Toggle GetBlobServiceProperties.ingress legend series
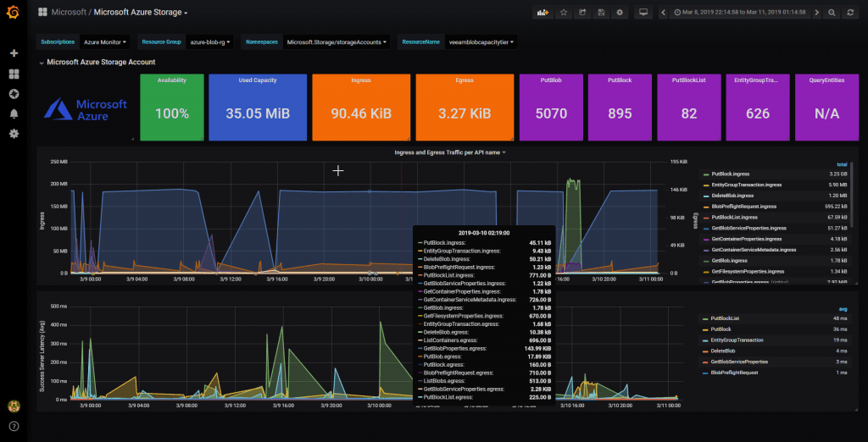Viewport: 868px width, 442px height. pyautogui.click(x=748, y=228)
